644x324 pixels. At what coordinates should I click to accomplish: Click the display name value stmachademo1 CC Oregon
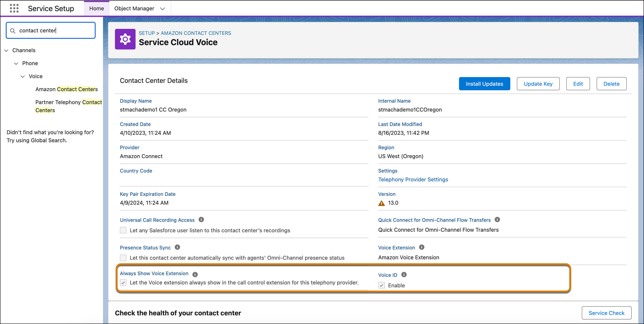point(153,110)
